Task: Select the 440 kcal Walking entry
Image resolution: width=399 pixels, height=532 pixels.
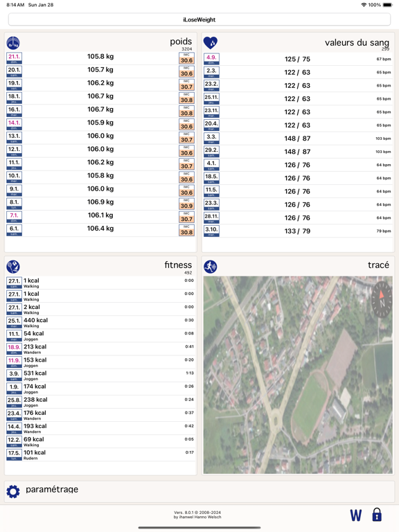Action: (x=100, y=322)
